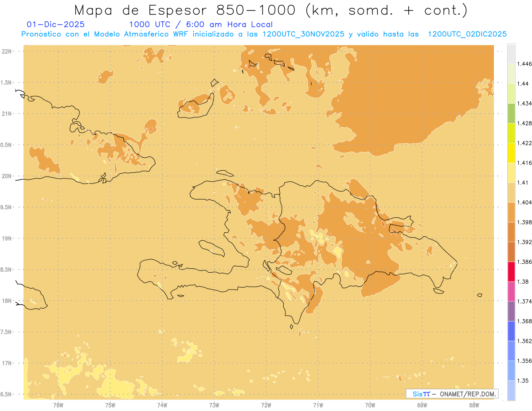Click the '70W' longitude label

(370, 405)
